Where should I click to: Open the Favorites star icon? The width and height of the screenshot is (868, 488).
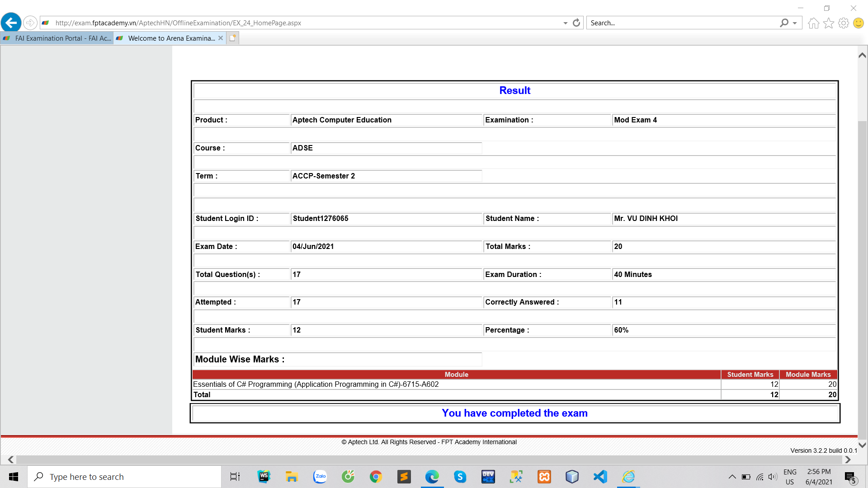pyautogui.click(x=828, y=23)
